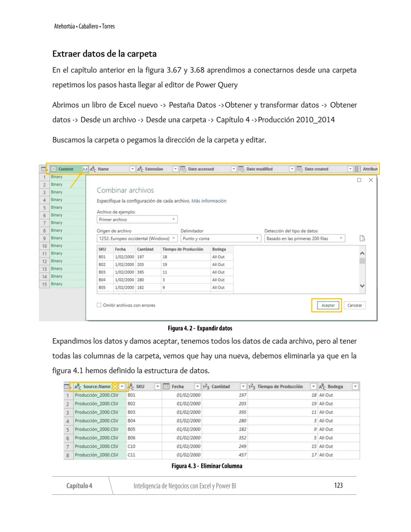Open the Más información link
Screen dimensions: 411x532
tap(209, 201)
